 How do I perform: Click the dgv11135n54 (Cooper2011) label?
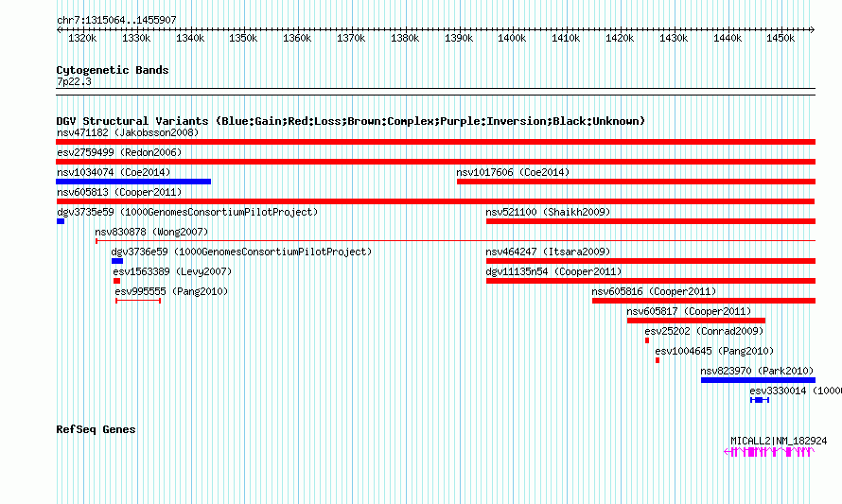pos(553,271)
